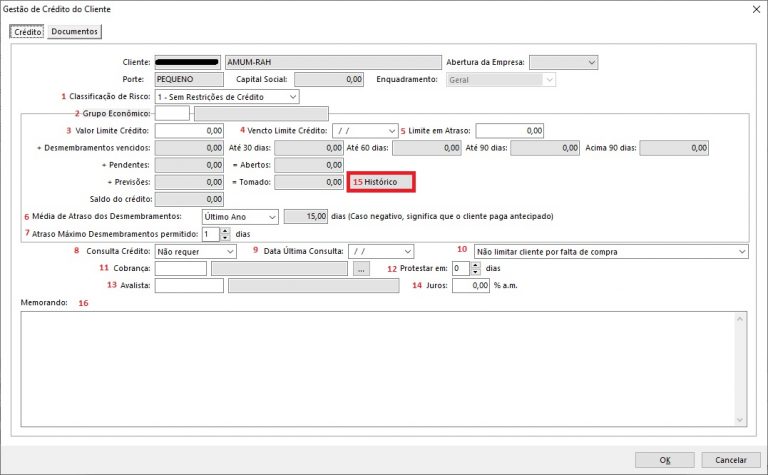
Task: Click the Capital Social value field
Action: pyautogui.click(x=329, y=79)
